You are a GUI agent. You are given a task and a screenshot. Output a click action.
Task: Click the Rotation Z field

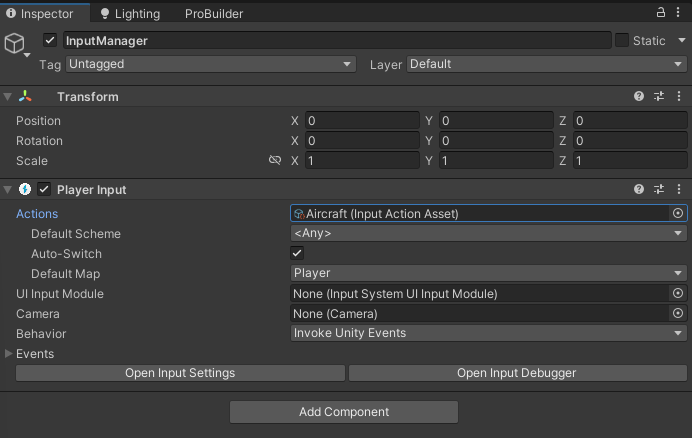point(630,140)
